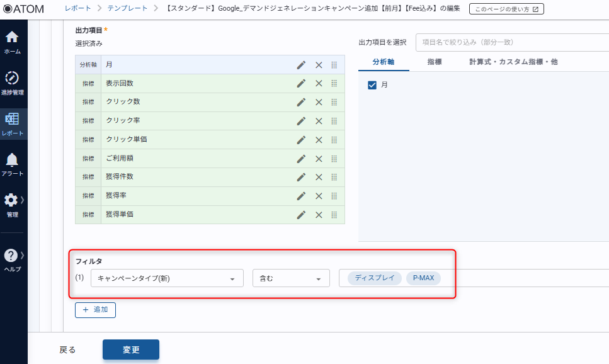Open the 進捗管理 progress management icon
609x364 pixels.
click(13, 82)
